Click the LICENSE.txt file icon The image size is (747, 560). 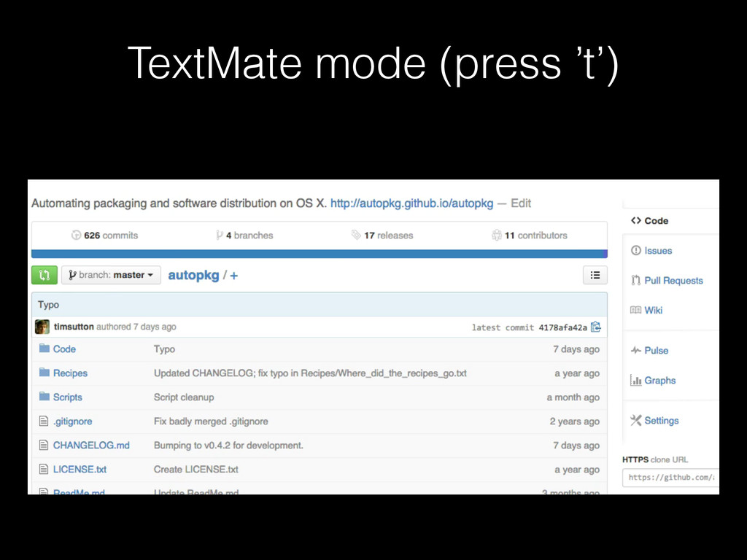[x=44, y=470]
